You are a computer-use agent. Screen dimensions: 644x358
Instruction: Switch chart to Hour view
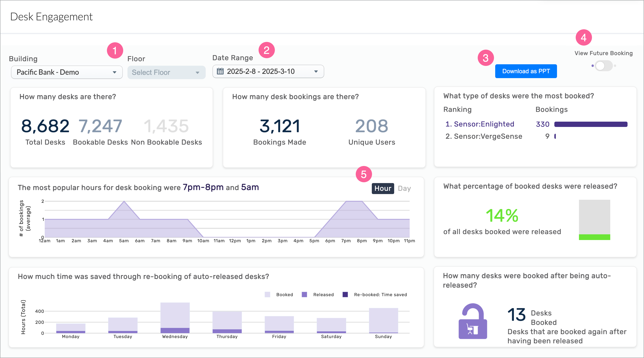coord(383,188)
